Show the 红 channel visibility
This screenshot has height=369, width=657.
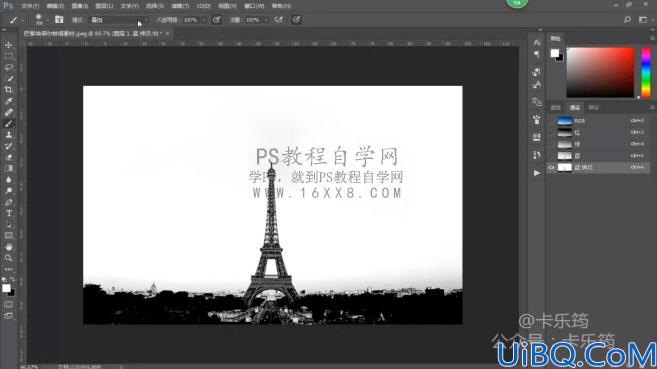click(x=551, y=132)
